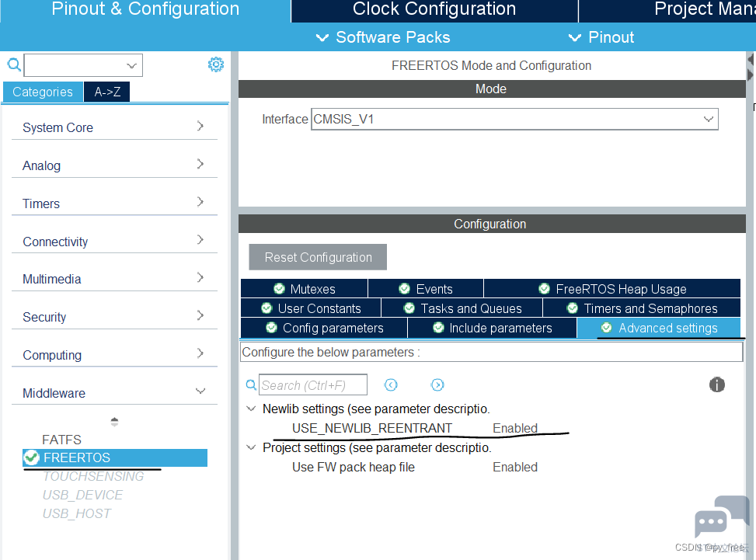Image resolution: width=756 pixels, height=560 pixels.
Task: Select USB_HOST middleware item
Action: [x=77, y=513]
